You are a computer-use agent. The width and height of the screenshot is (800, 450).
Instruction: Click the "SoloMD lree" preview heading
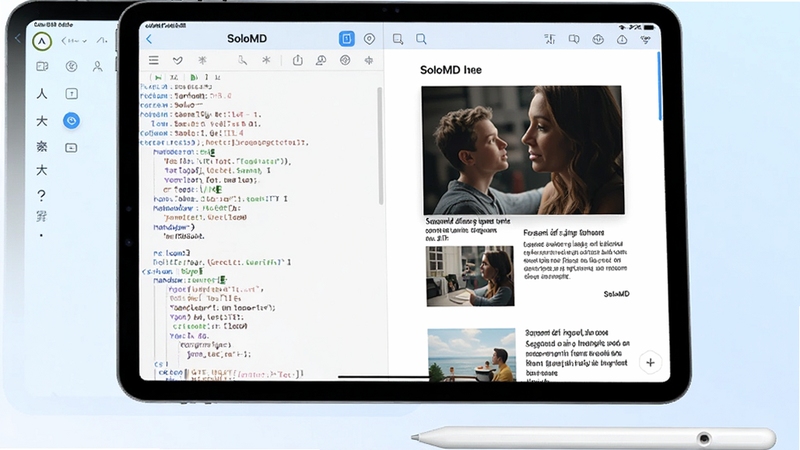point(451,70)
